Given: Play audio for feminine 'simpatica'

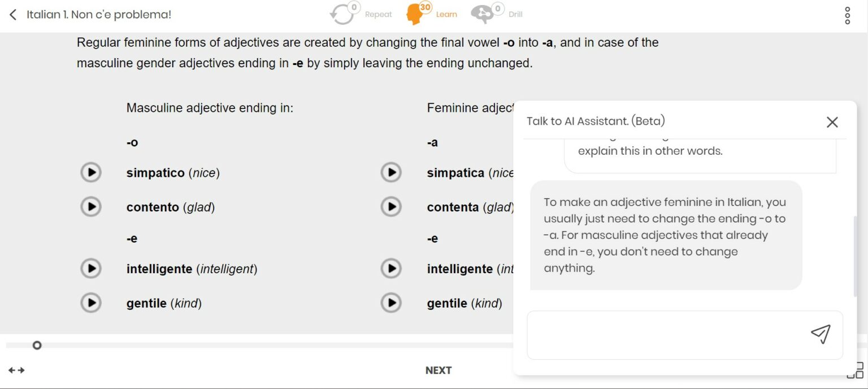Looking at the screenshot, I should 391,173.
